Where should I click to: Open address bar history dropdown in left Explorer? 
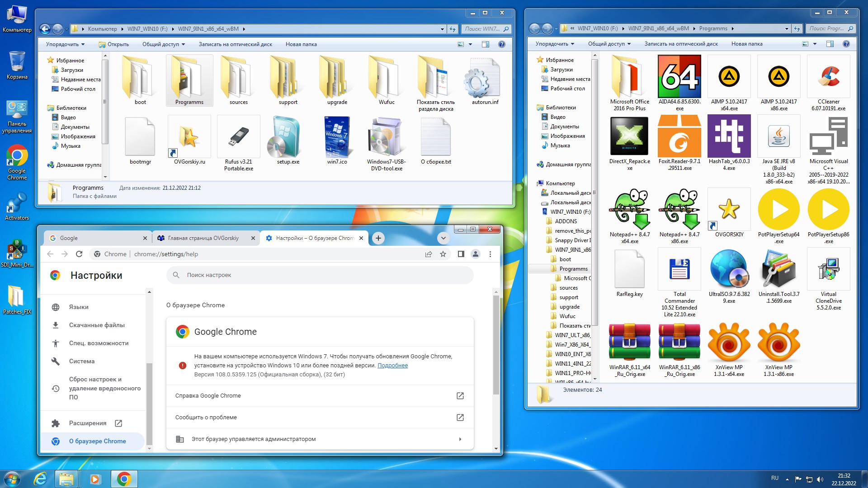pyautogui.click(x=442, y=29)
